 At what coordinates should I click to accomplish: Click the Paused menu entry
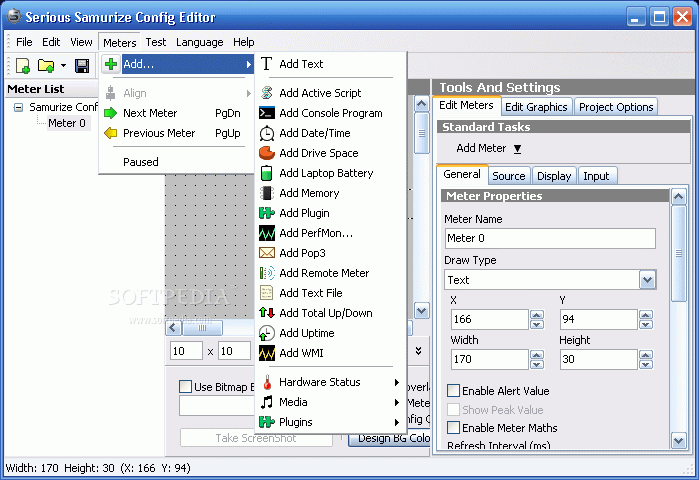pos(177,162)
